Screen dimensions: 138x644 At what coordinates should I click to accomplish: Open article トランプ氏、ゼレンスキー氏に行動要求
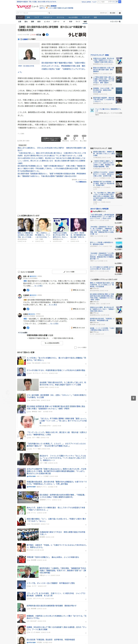[x=51, y=583]
